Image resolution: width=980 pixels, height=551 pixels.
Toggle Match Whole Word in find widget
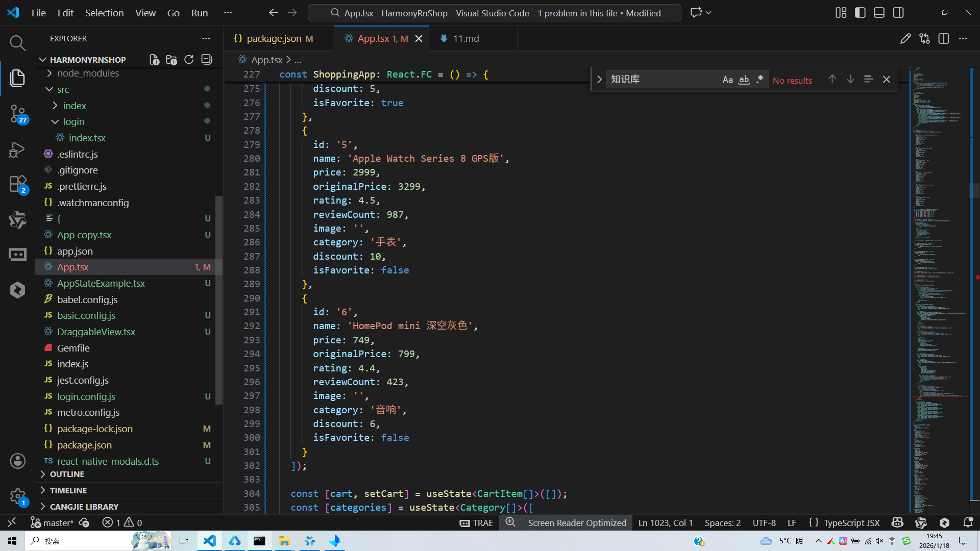[744, 80]
